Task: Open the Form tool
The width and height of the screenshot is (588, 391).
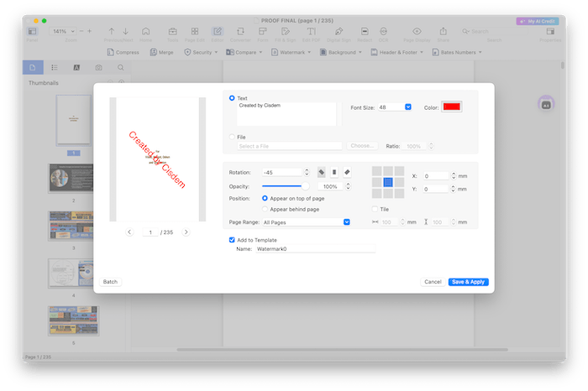Action: coord(263,31)
